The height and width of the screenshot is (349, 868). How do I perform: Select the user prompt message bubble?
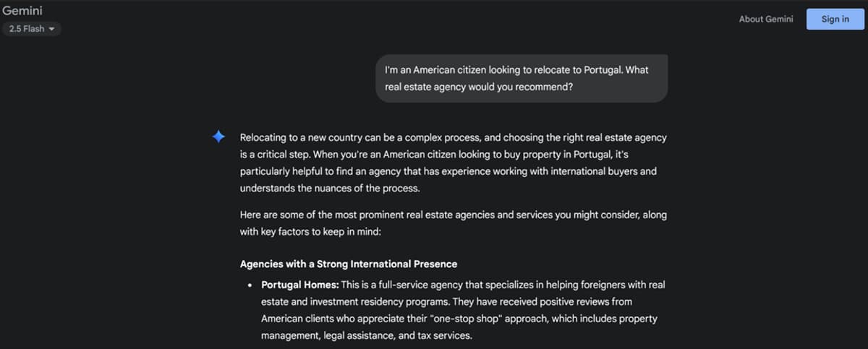[521, 78]
